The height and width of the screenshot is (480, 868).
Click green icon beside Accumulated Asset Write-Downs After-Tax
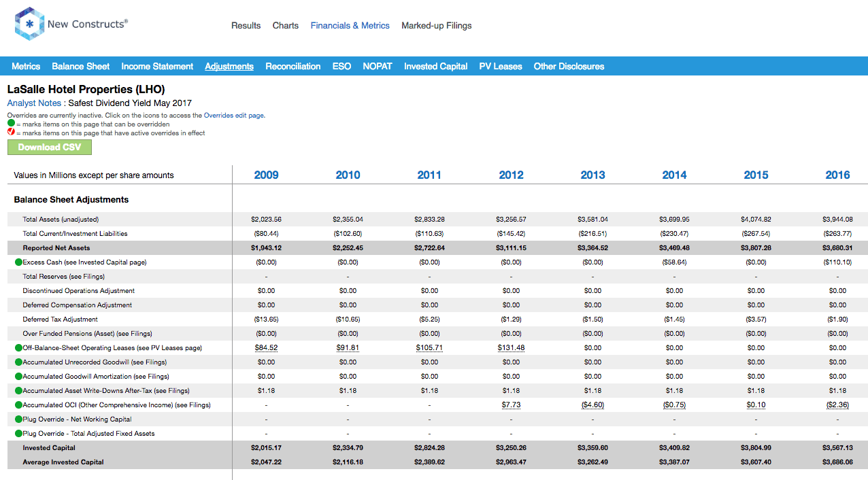(x=18, y=391)
